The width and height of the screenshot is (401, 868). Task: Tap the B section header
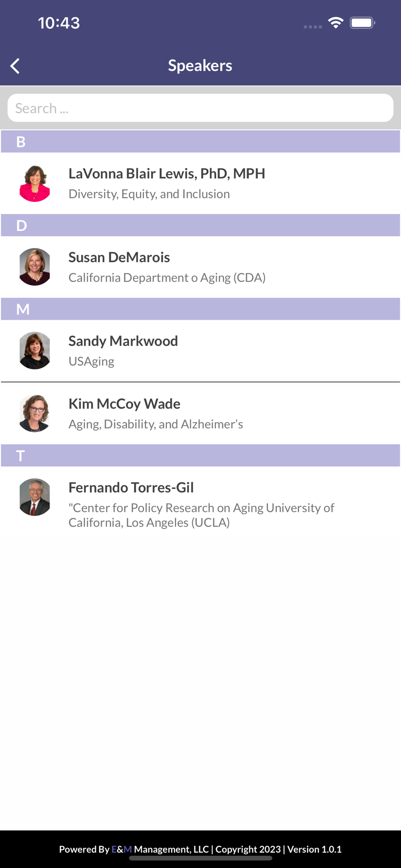[x=200, y=141]
